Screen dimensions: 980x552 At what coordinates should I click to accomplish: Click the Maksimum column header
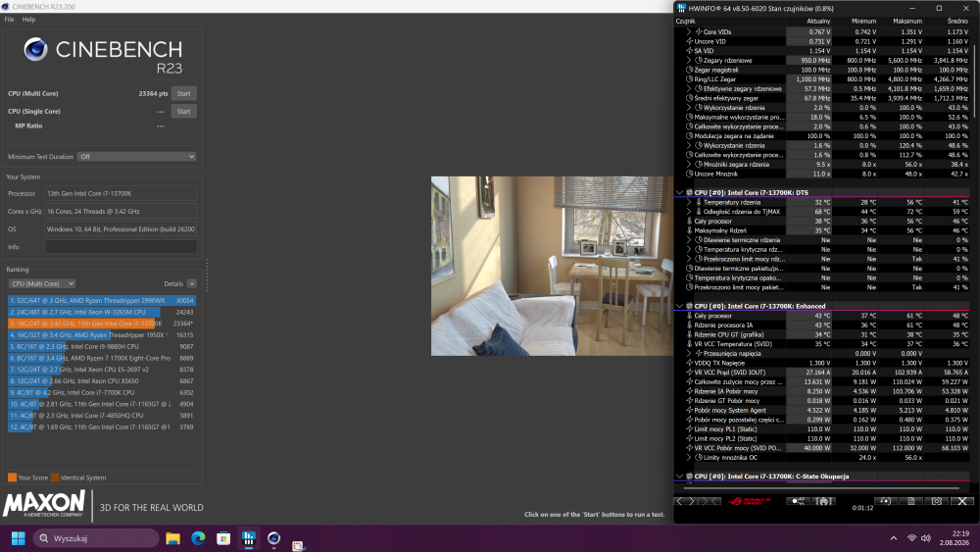(x=907, y=22)
